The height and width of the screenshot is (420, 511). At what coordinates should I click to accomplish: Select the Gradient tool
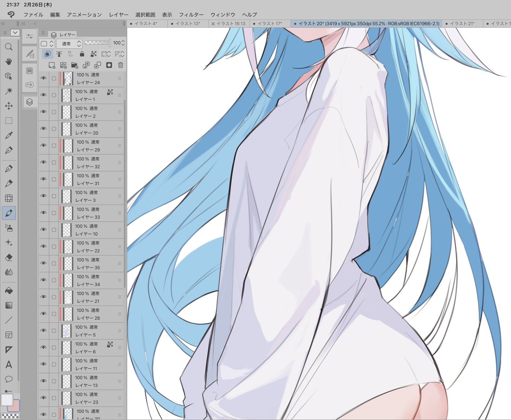(9, 305)
